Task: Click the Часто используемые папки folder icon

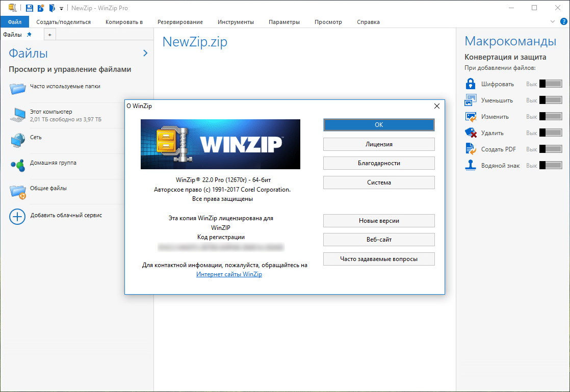Action: tap(17, 88)
